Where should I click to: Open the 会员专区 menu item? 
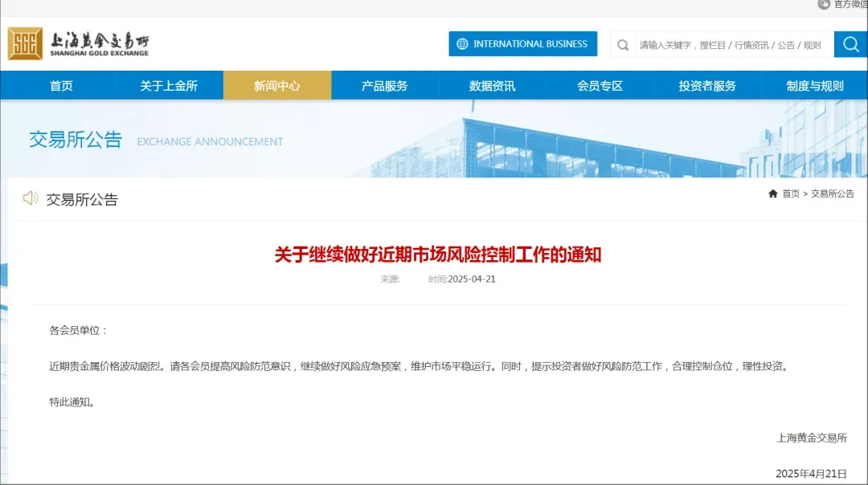tap(600, 86)
